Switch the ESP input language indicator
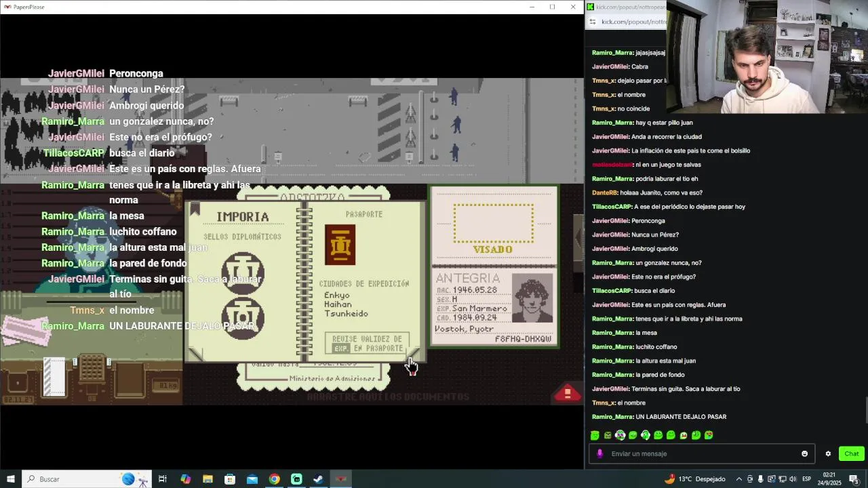 tap(806, 479)
